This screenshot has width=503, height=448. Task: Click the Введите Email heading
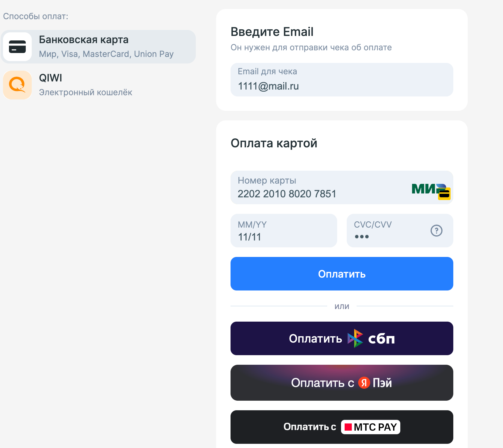tap(272, 32)
